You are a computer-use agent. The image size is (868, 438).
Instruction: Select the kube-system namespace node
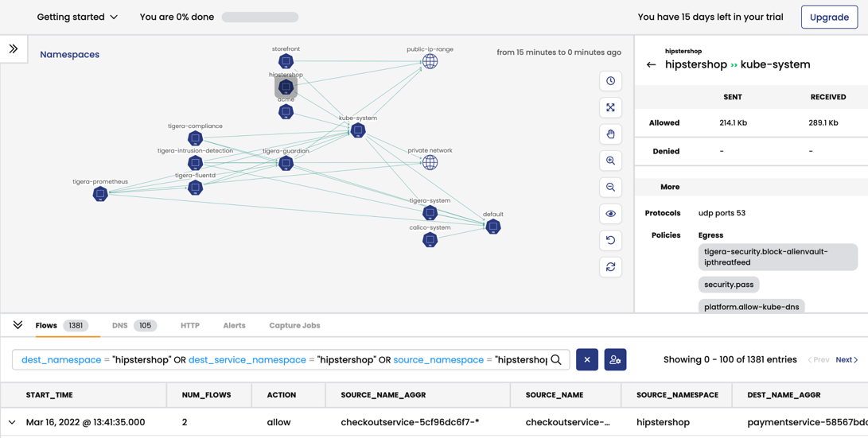(358, 130)
